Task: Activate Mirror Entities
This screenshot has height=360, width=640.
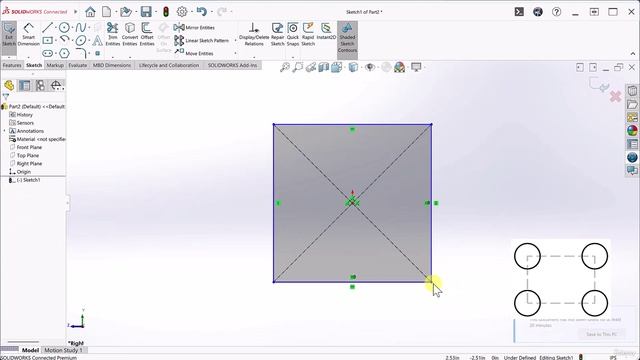Action: [194, 27]
